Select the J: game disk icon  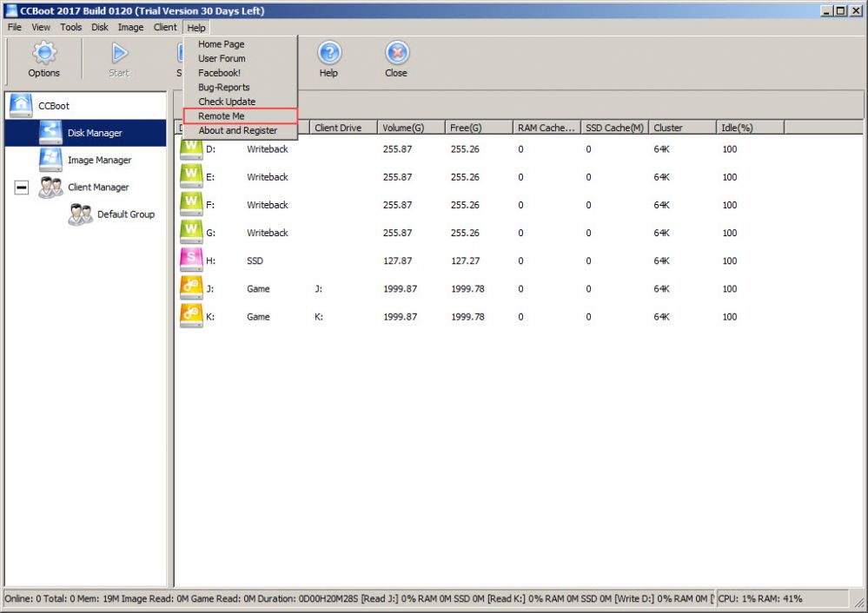(191, 288)
